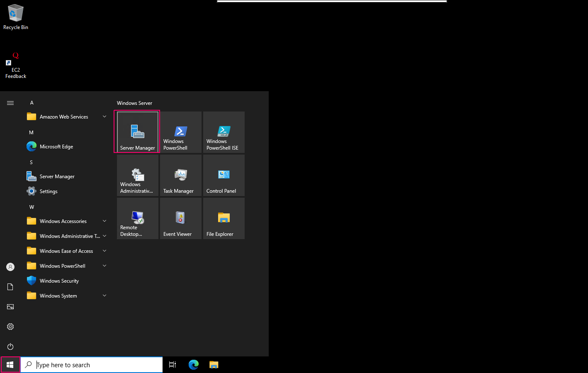The image size is (588, 373).
Task: Click the letter A group header
Action: click(32, 103)
